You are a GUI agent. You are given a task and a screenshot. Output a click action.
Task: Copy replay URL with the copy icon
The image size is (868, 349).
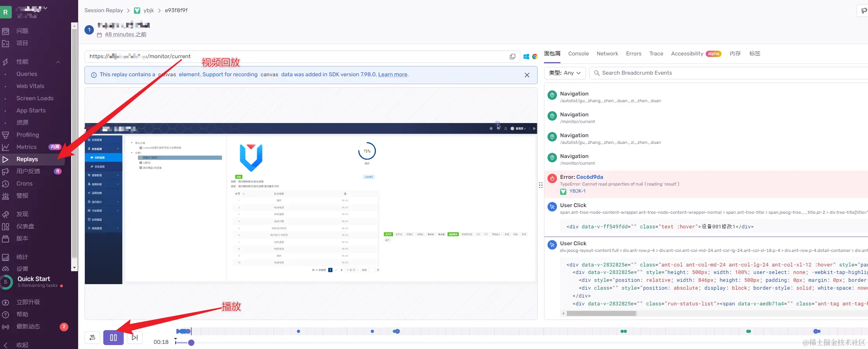tap(512, 57)
